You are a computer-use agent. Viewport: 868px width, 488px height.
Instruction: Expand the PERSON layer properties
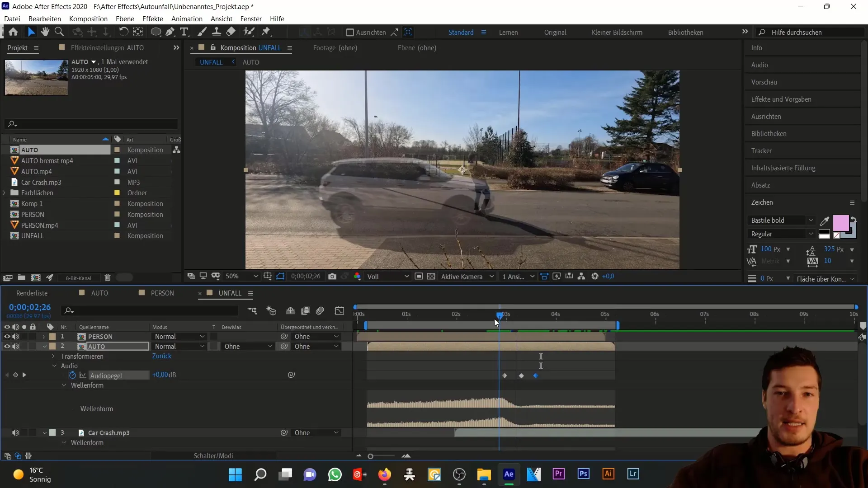coord(44,337)
